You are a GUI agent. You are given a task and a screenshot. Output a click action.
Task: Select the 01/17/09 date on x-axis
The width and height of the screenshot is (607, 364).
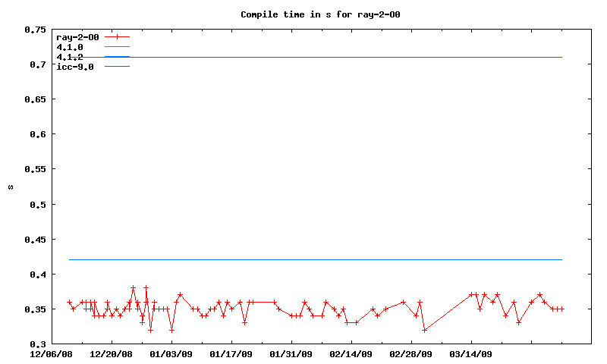pyautogui.click(x=231, y=353)
